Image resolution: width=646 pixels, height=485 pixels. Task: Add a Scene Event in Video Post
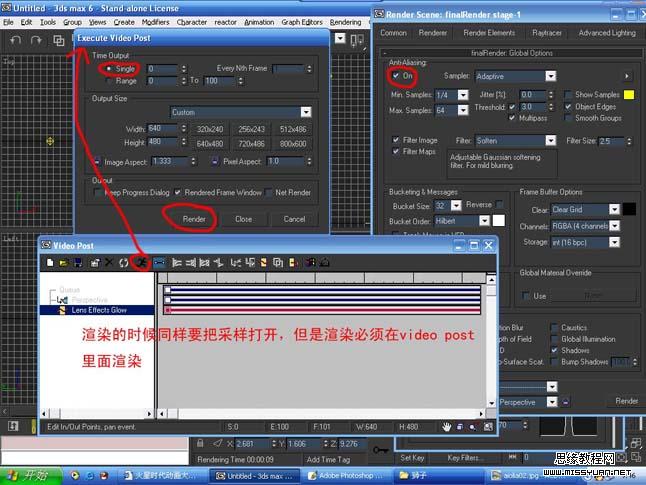236,263
